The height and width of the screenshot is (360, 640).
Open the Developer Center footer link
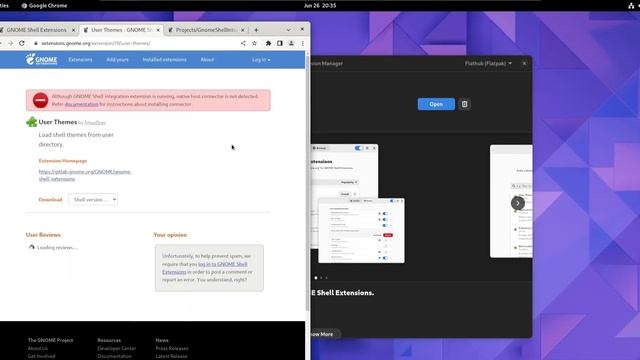click(117, 348)
